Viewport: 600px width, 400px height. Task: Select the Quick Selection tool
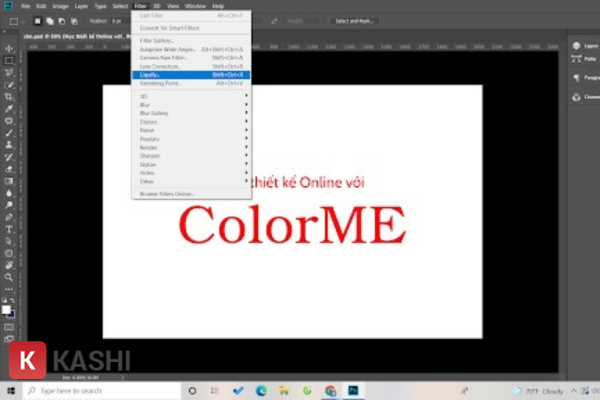[9, 85]
